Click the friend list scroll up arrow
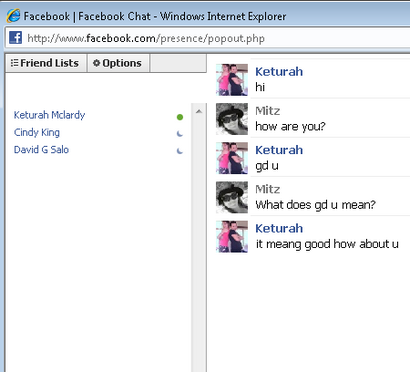The image size is (410, 372). (x=199, y=111)
